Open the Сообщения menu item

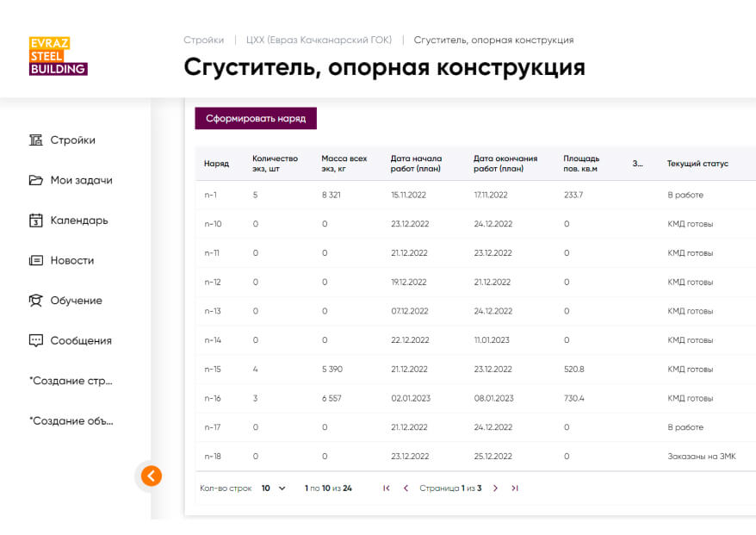81,340
